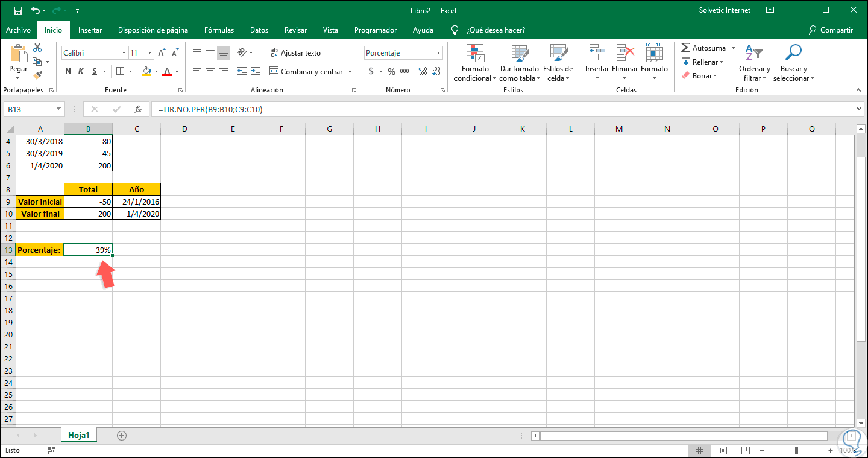
Task: Open Dar formato como tabla gallery
Action: click(x=518, y=63)
